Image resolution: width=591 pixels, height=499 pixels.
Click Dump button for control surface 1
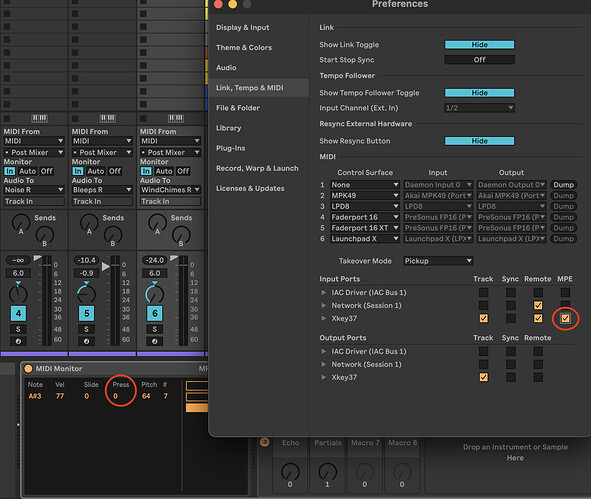(563, 185)
